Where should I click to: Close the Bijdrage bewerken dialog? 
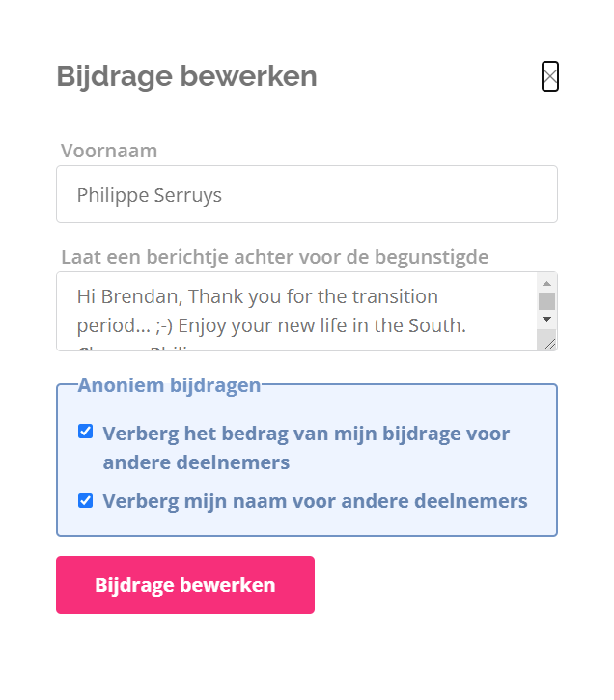[x=550, y=76]
